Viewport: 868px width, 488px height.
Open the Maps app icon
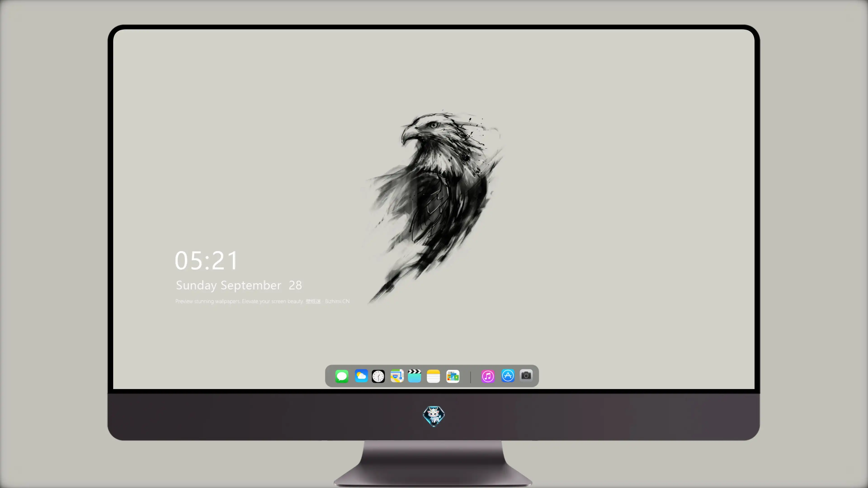click(x=397, y=376)
